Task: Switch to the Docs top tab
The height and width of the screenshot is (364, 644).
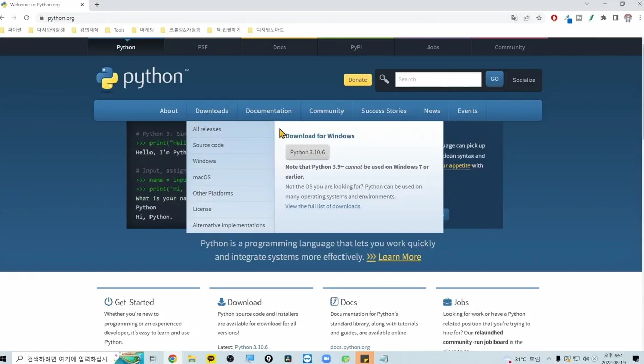Action: [280, 47]
